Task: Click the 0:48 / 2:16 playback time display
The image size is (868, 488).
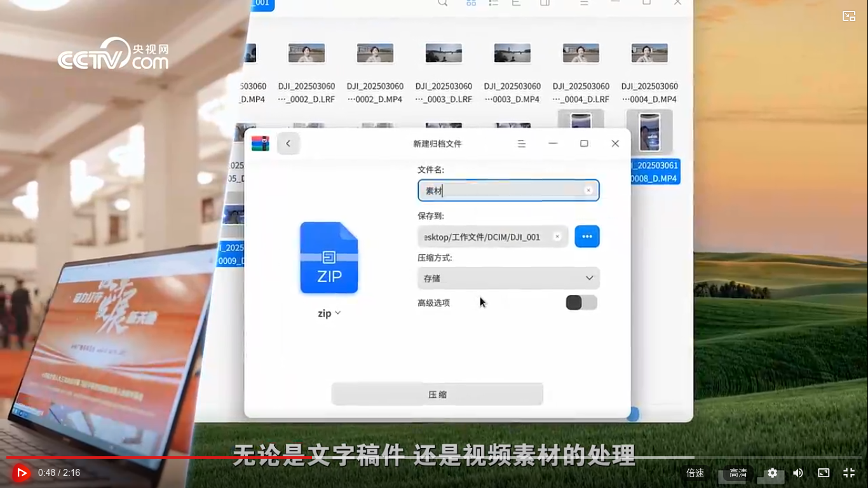Action: (x=59, y=473)
